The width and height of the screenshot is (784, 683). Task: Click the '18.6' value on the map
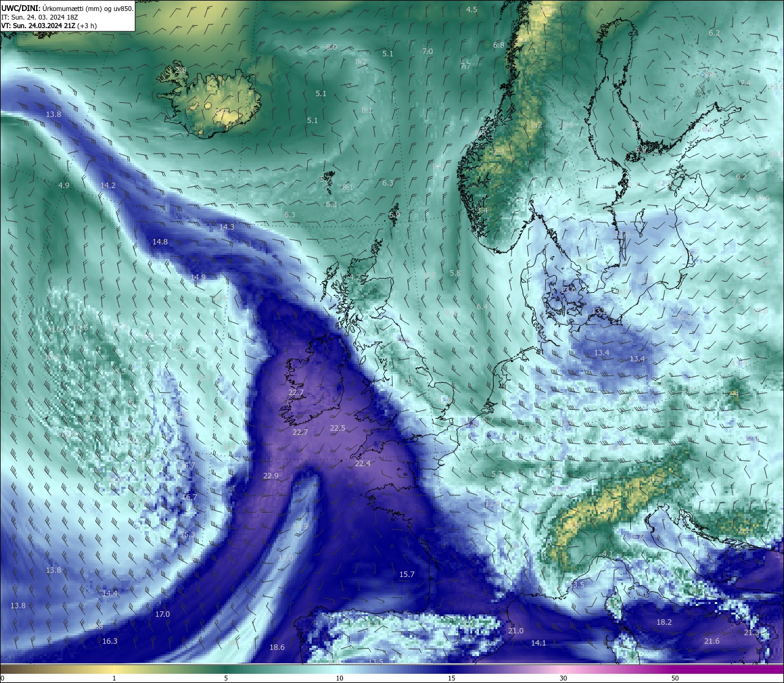277,647
